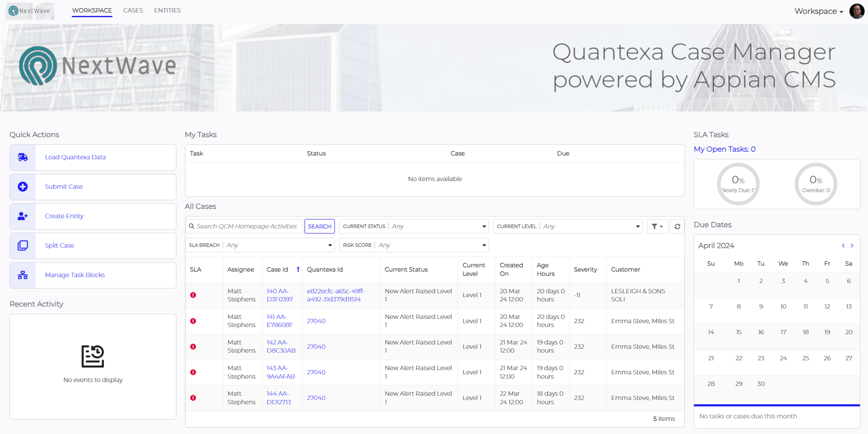Switch to the ENTITIES tab
The image size is (868, 434).
(167, 10)
